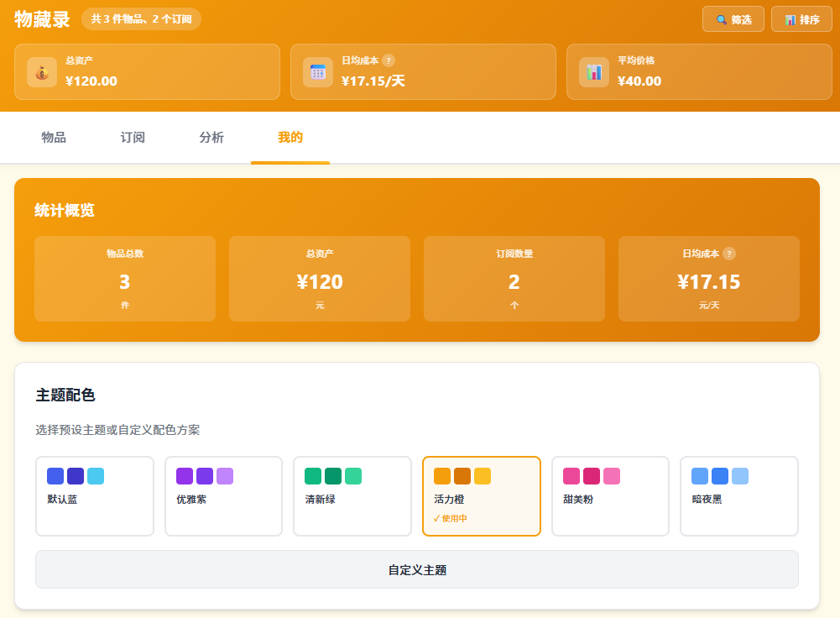Select the 默认蓝 theme option
840x618 pixels.
click(x=95, y=495)
